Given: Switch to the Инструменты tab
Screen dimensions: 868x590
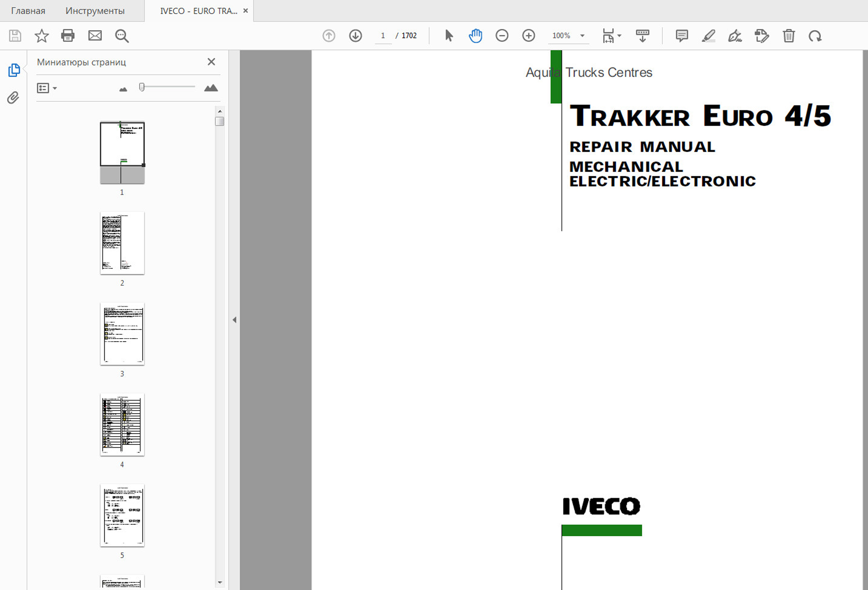Looking at the screenshot, I should tap(95, 11).
